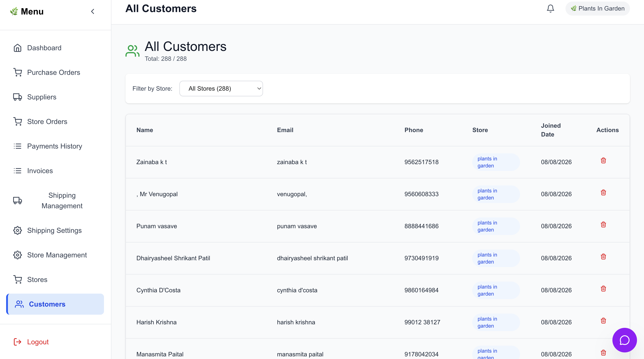Click the Payments History list icon

point(18,146)
